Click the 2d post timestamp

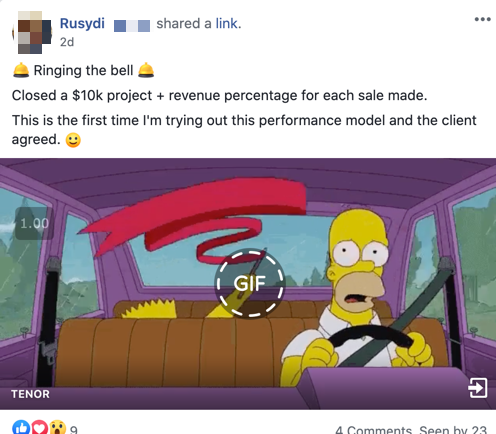(x=67, y=42)
